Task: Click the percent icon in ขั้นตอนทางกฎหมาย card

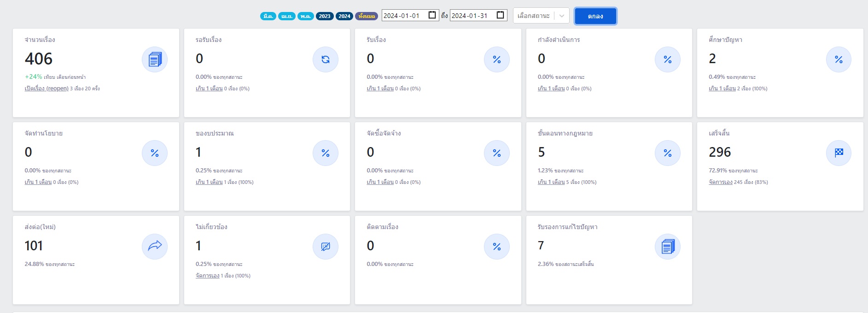Action: pos(668,153)
